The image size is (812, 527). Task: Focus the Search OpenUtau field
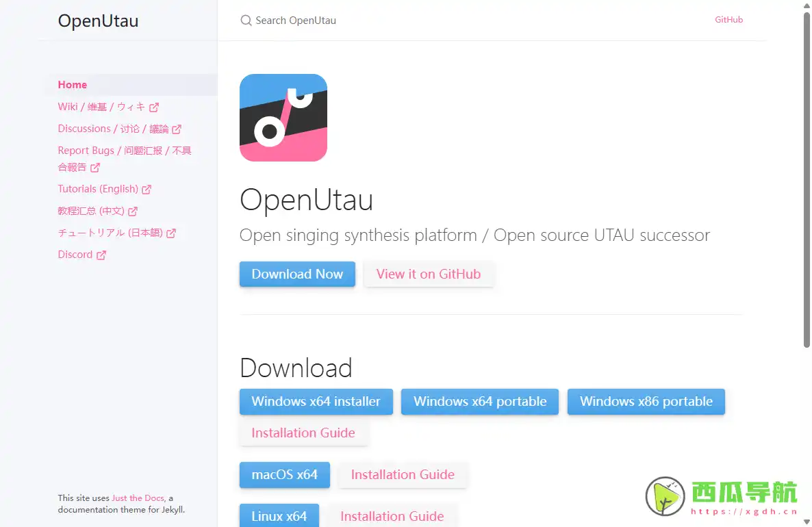click(x=296, y=20)
